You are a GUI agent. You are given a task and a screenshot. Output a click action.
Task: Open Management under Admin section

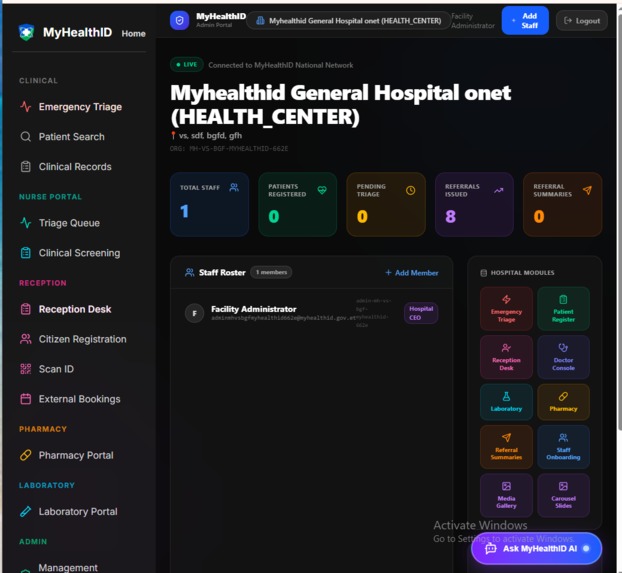tap(60, 567)
